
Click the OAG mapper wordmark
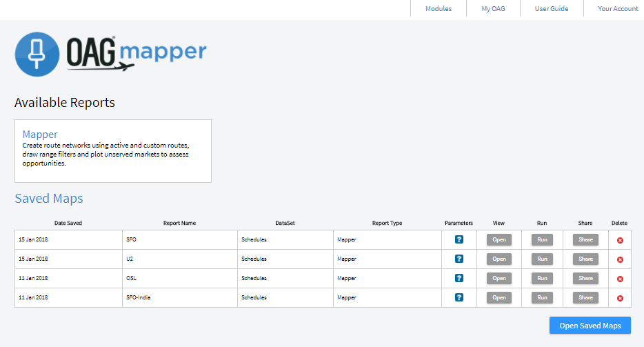click(x=137, y=53)
